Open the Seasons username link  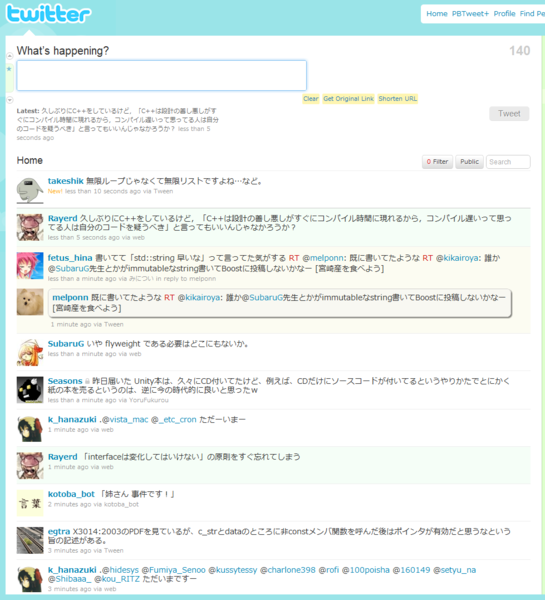coord(65,381)
